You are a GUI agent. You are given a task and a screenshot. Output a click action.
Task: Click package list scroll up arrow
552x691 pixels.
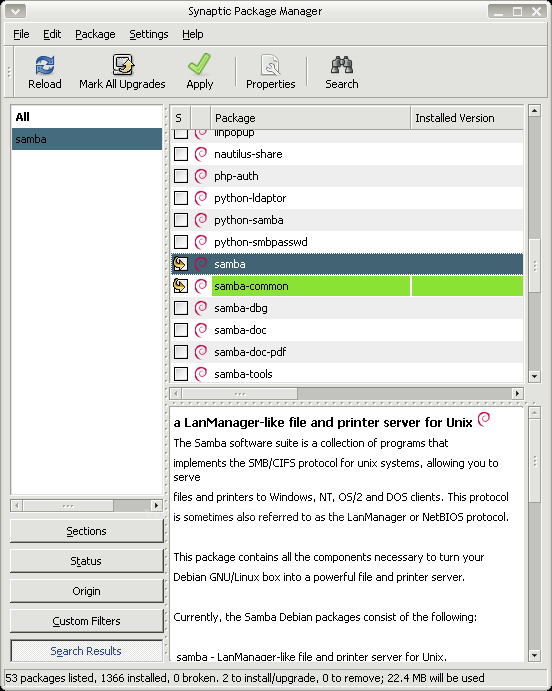coord(534,111)
